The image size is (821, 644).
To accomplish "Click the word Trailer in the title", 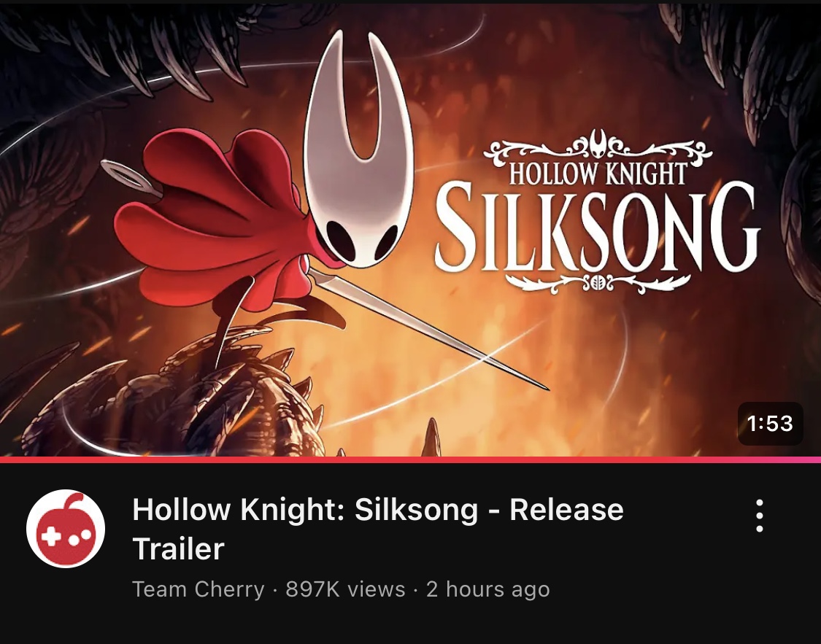I will [179, 548].
